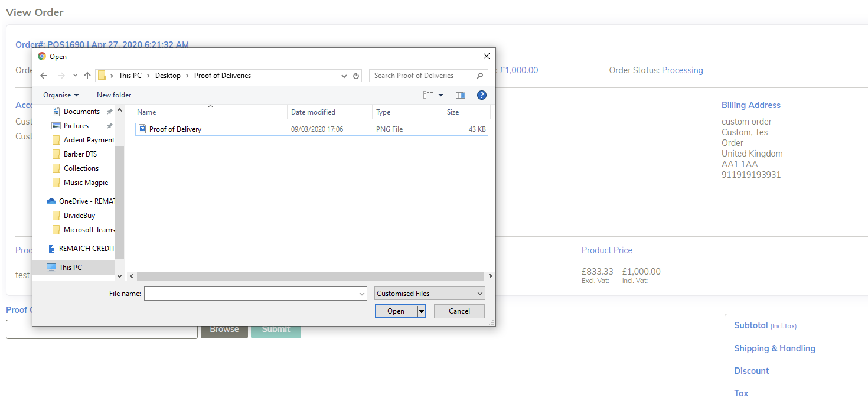Click the horizontal scrollbar in file list
The height and width of the screenshot is (404, 868).
click(310, 276)
